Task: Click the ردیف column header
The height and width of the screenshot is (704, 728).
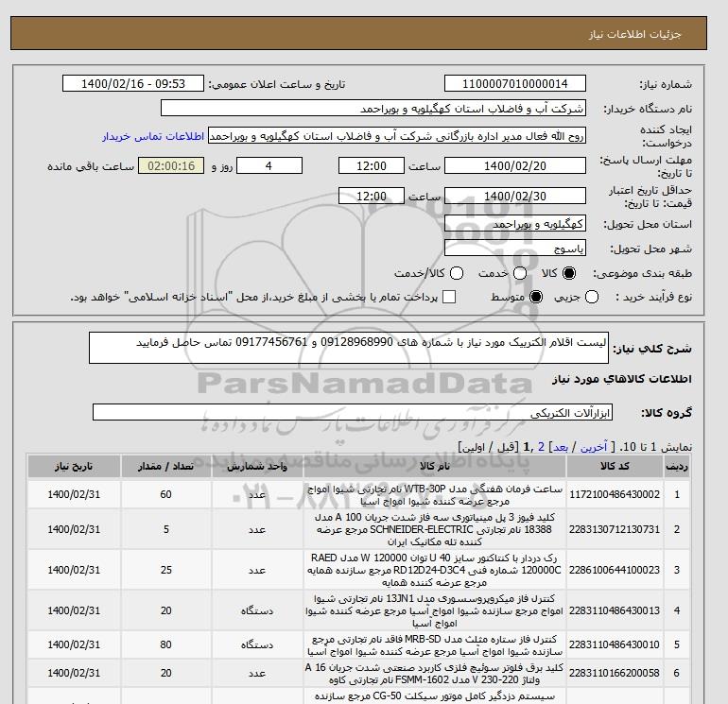Action: click(676, 467)
